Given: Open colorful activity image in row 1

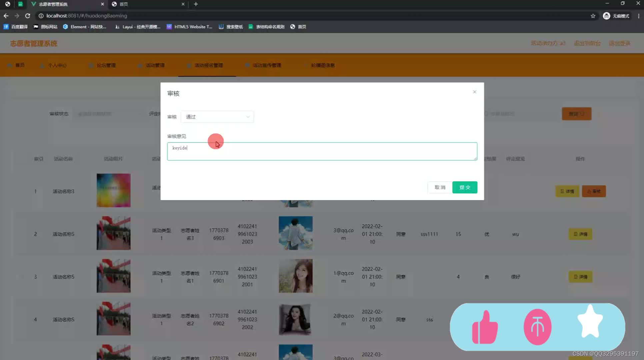Looking at the screenshot, I should pyautogui.click(x=114, y=190).
